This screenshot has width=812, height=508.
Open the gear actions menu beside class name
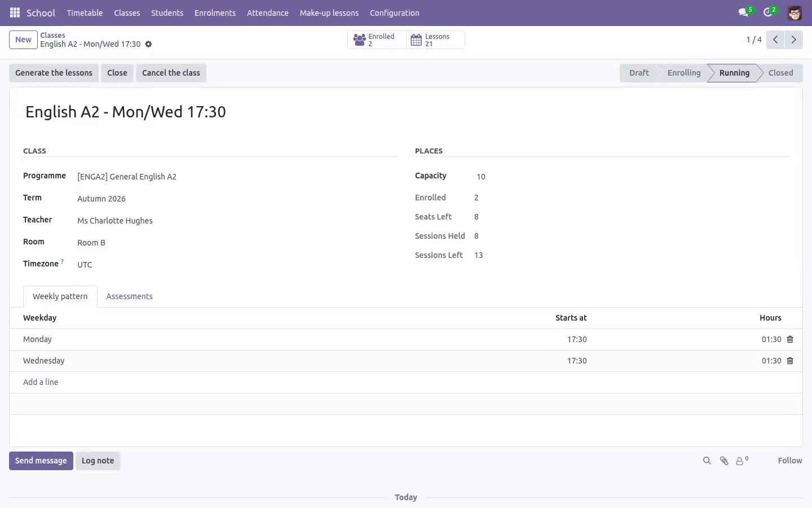148,44
